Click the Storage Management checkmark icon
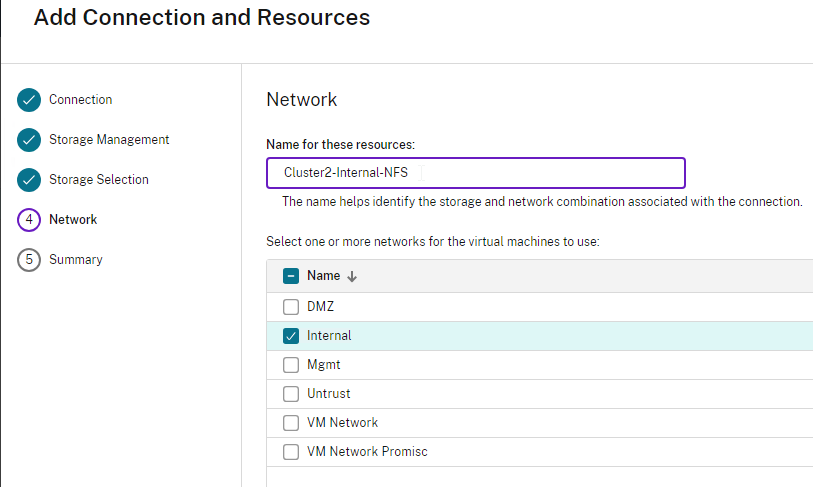This screenshot has height=487, width=813. [x=29, y=140]
